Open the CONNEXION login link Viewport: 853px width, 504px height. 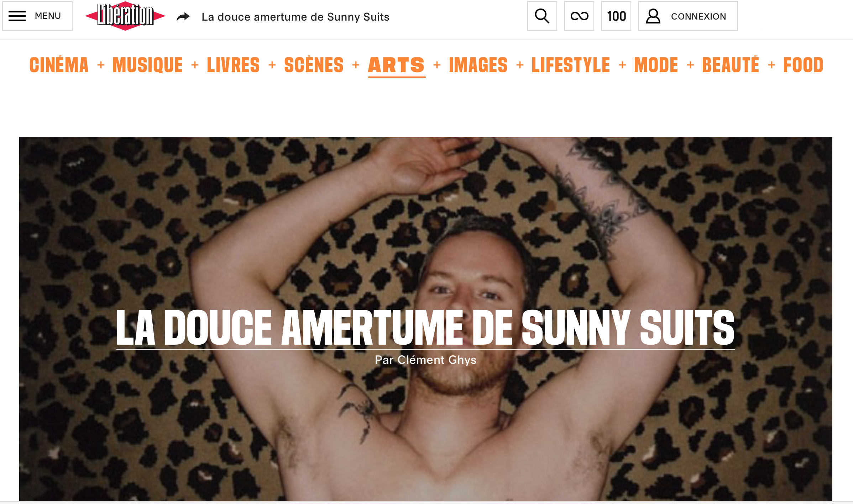(x=698, y=16)
